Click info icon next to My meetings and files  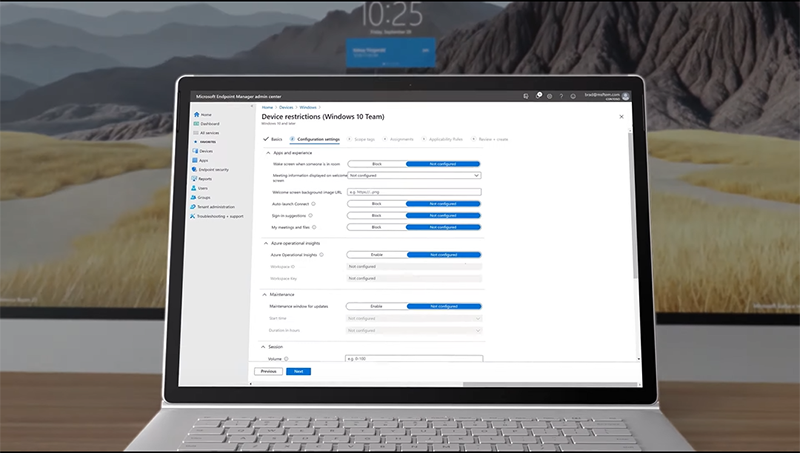[x=314, y=227]
